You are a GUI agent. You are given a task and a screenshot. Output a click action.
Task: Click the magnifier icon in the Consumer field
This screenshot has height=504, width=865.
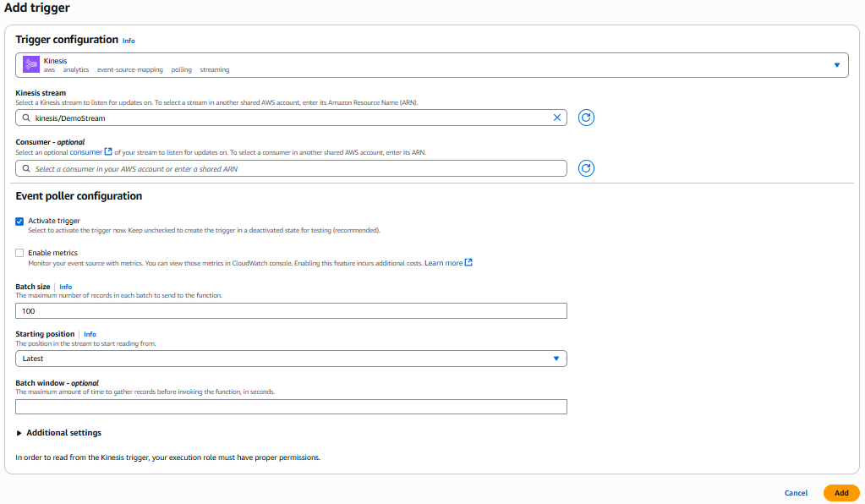[26, 169]
